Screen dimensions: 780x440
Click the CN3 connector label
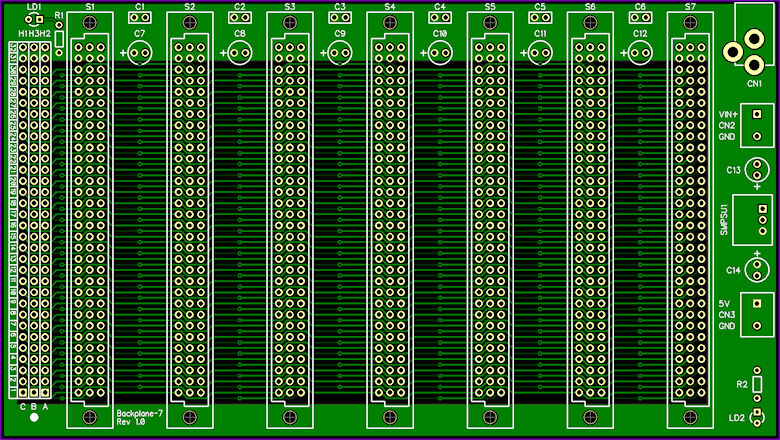tap(727, 315)
